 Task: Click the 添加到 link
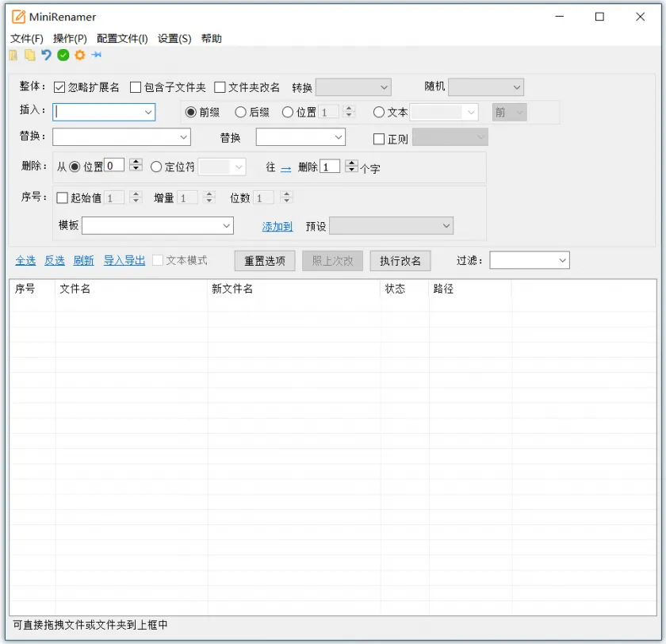tap(277, 226)
